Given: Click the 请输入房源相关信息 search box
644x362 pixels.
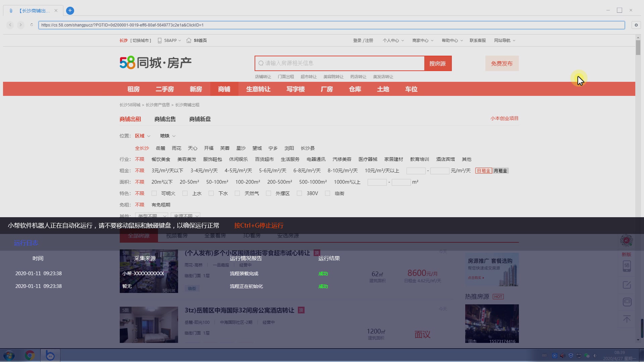Looking at the screenshot, I should click(x=339, y=63).
